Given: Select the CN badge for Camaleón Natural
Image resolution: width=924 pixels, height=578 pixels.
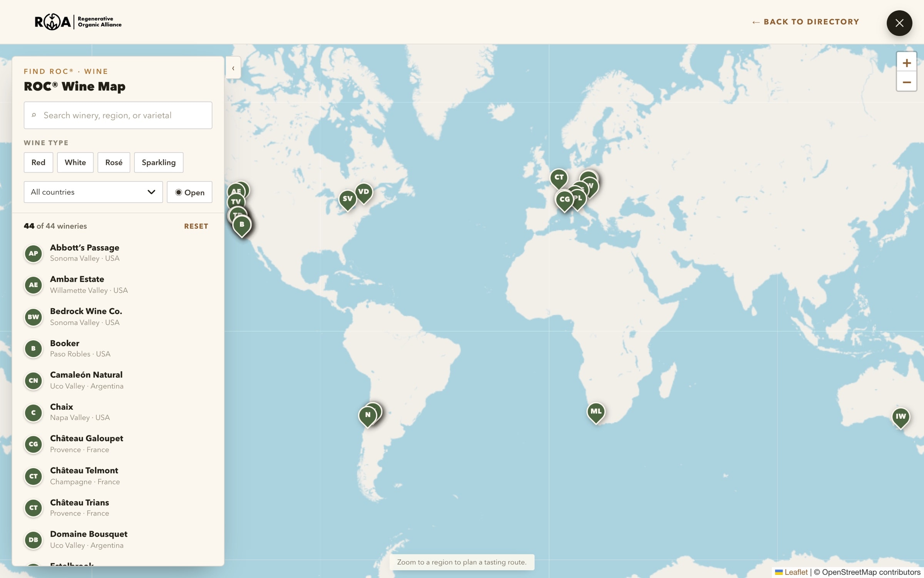Looking at the screenshot, I should coord(33,381).
